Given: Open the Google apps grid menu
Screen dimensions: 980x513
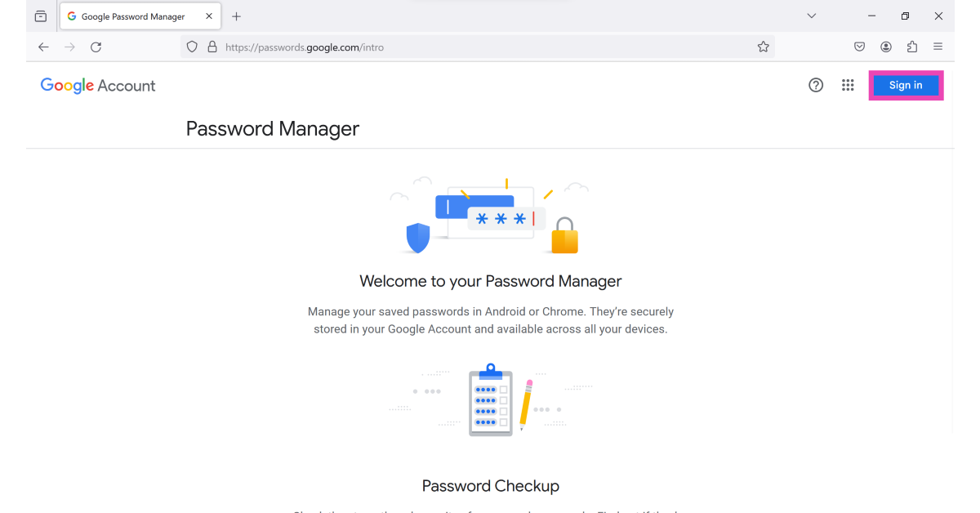Looking at the screenshot, I should [x=848, y=85].
